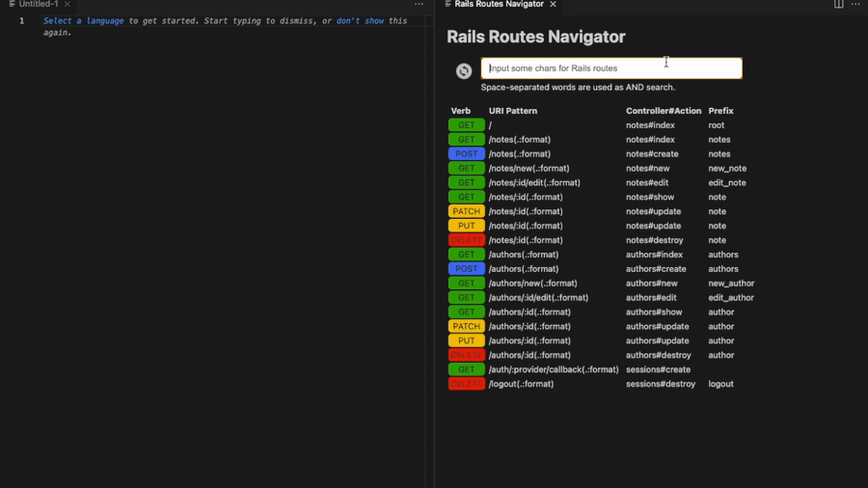This screenshot has height=488, width=868.
Task: Click GET badge for notes#edit
Action: (x=466, y=182)
